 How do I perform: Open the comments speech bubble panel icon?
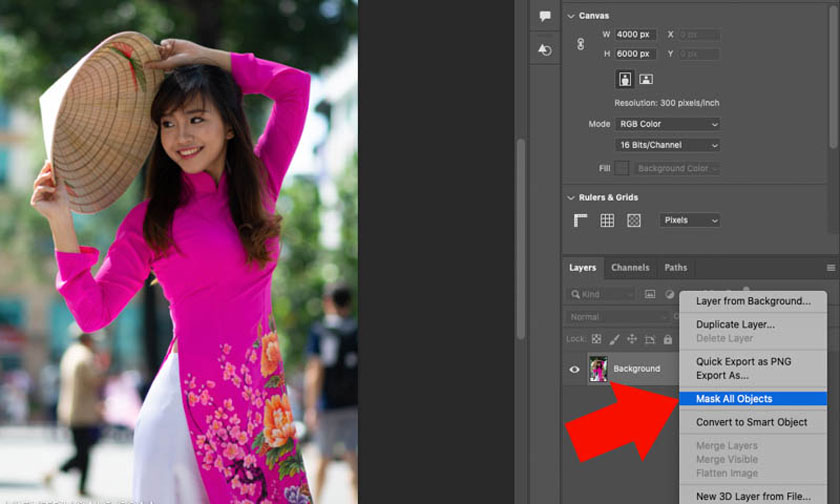pos(545,16)
